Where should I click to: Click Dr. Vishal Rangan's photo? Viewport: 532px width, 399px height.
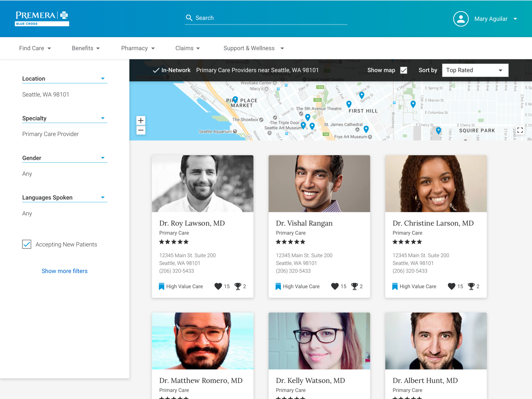point(319,184)
